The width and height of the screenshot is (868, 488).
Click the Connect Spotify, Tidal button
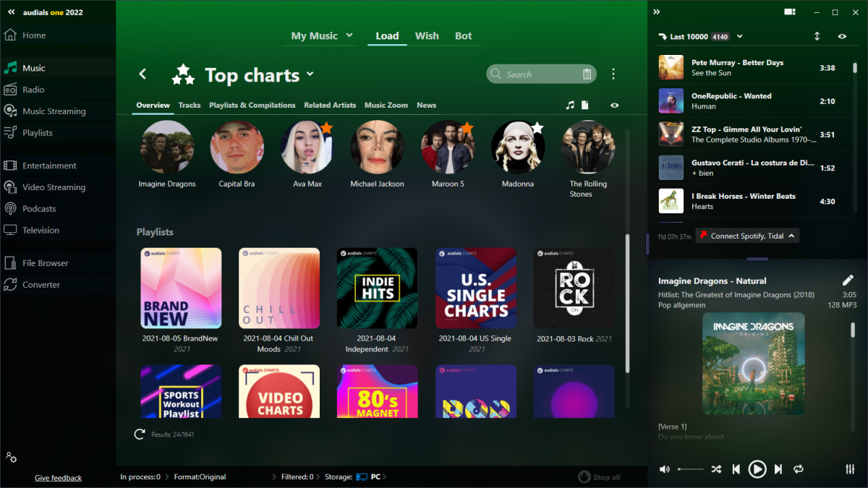[x=746, y=235]
